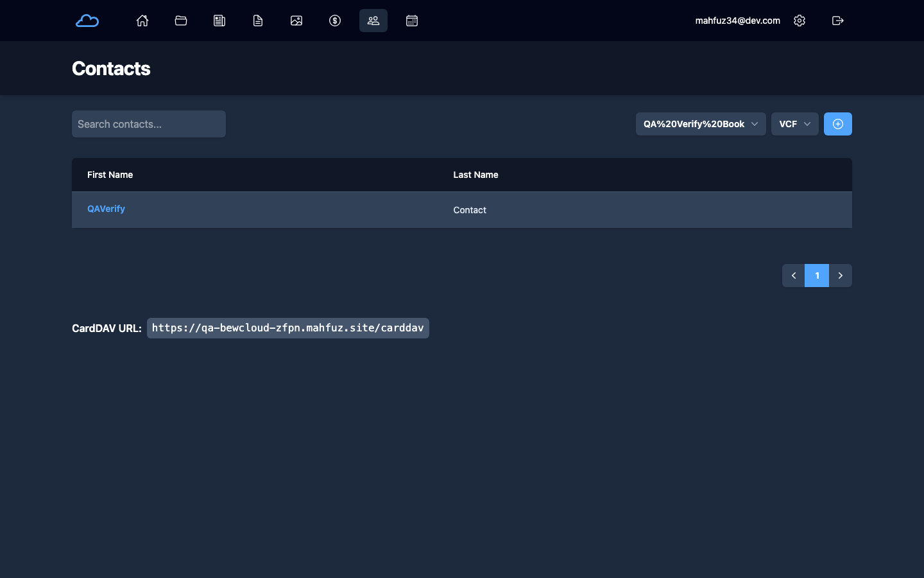Open the News feed icon
The width and height of the screenshot is (924, 578).
pos(219,21)
